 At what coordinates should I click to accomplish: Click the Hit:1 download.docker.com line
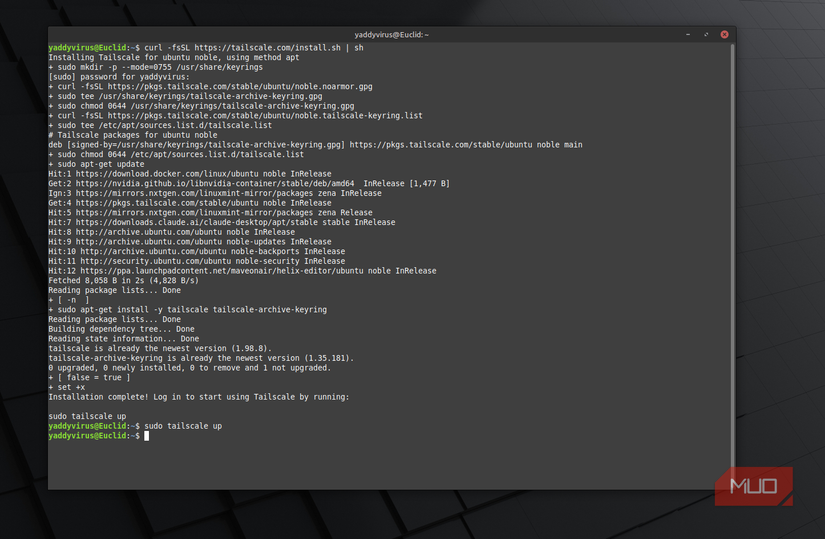pyautogui.click(x=190, y=174)
